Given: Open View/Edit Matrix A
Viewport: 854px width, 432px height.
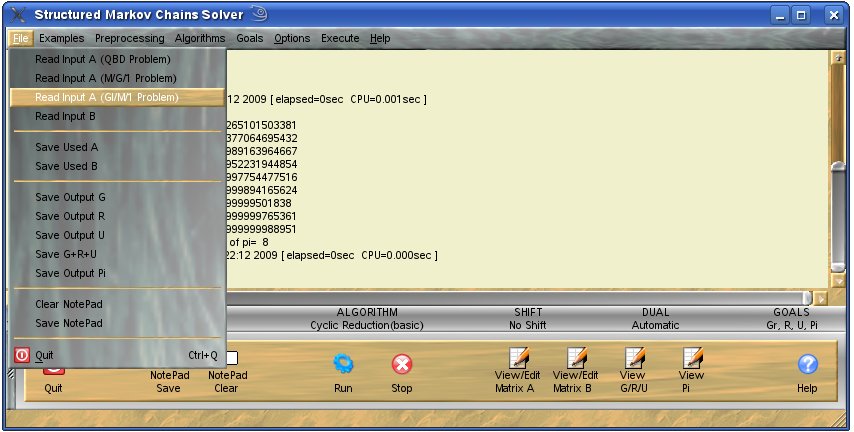Looking at the screenshot, I should coord(517,359).
